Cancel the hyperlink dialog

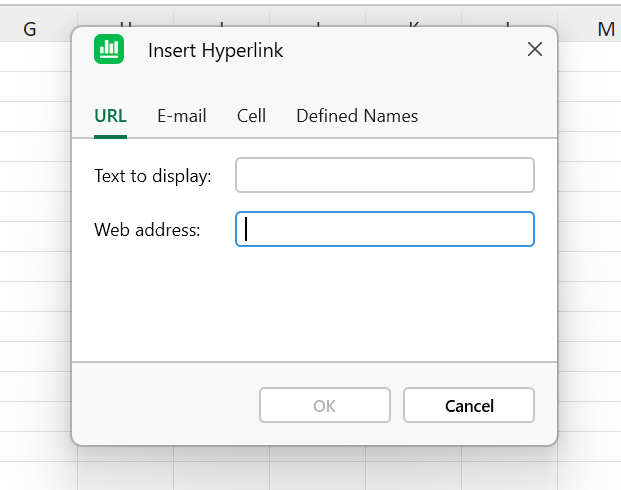[469, 405]
